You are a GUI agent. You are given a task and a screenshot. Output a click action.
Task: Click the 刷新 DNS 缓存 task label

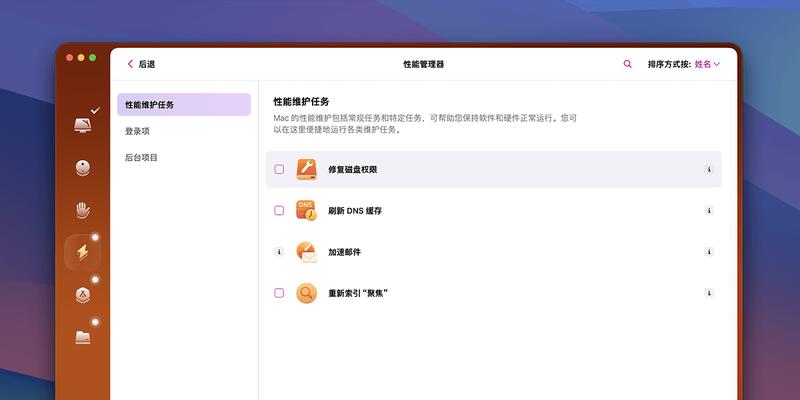tap(355, 211)
